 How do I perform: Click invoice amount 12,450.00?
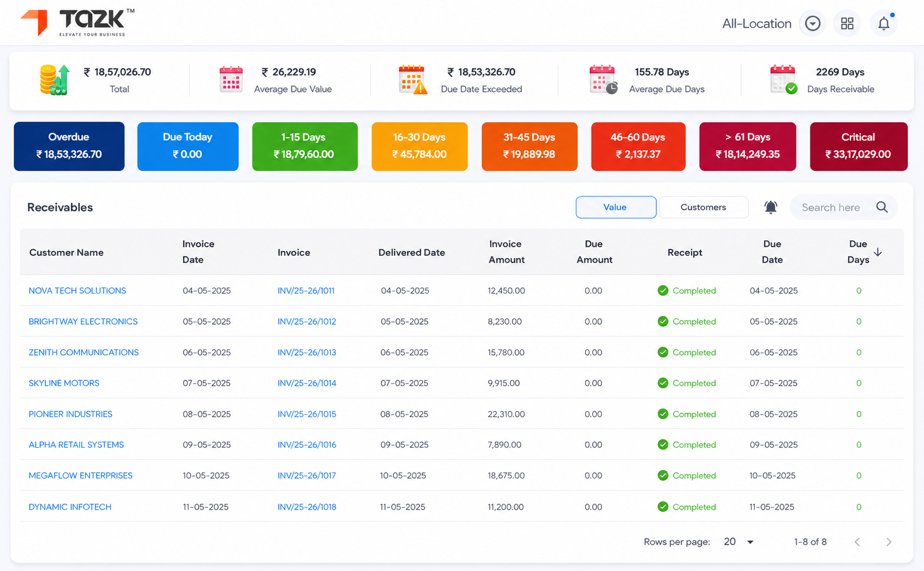click(506, 291)
